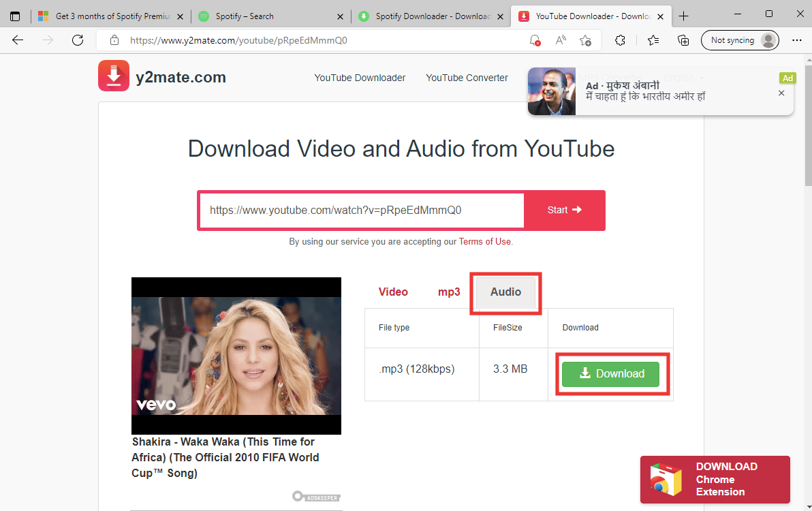The width and height of the screenshot is (812, 511).
Task: Open the Collections icon
Action: coord(683,40)
